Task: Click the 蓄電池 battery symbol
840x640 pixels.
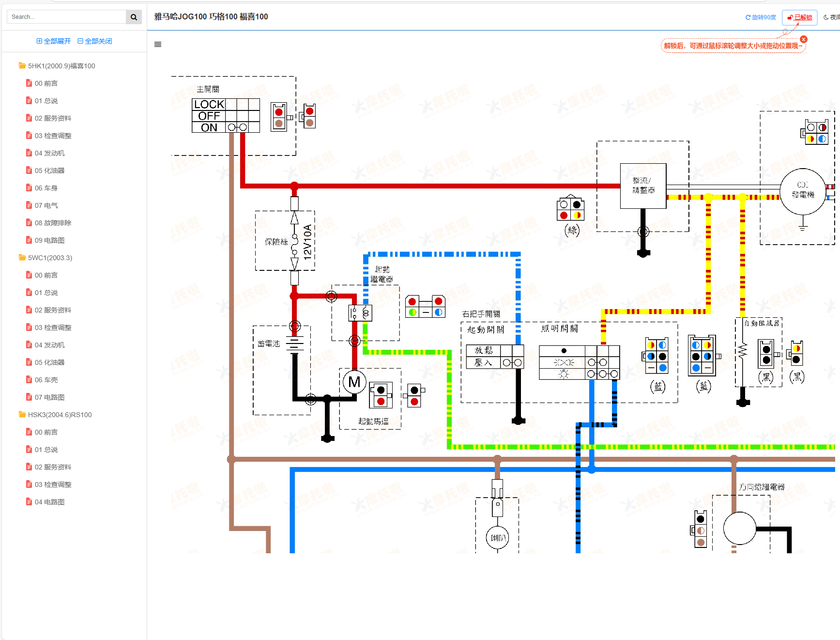Action: coord(295,343)
